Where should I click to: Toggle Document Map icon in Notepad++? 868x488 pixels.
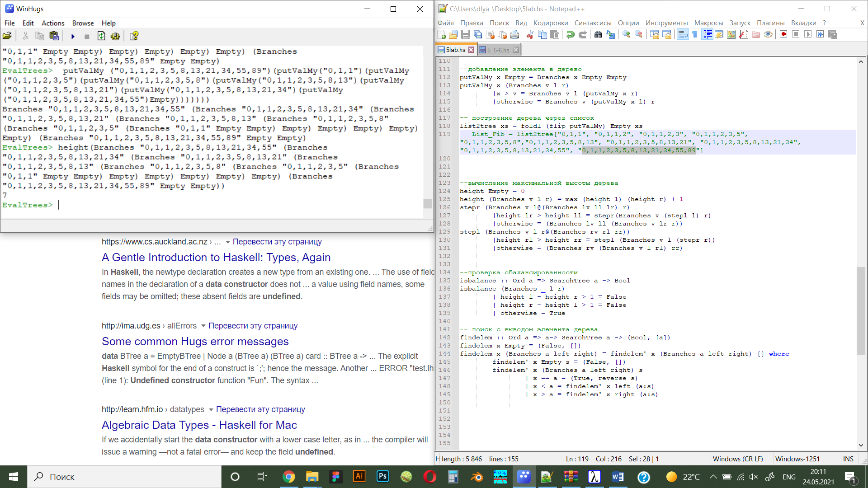point(731,35)
